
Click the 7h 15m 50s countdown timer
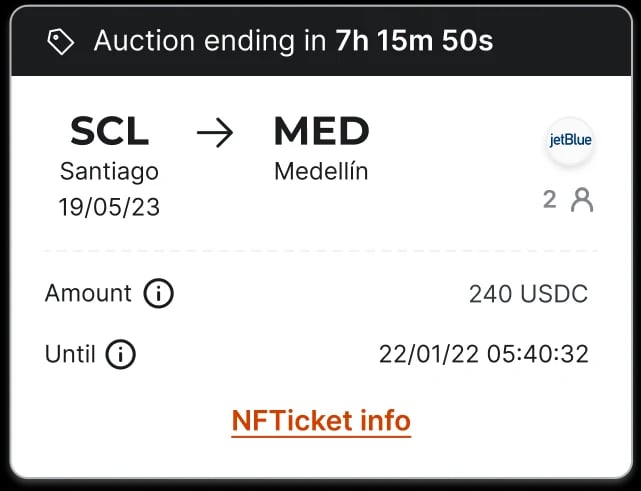pyautogui.click(x=414, y=41)
